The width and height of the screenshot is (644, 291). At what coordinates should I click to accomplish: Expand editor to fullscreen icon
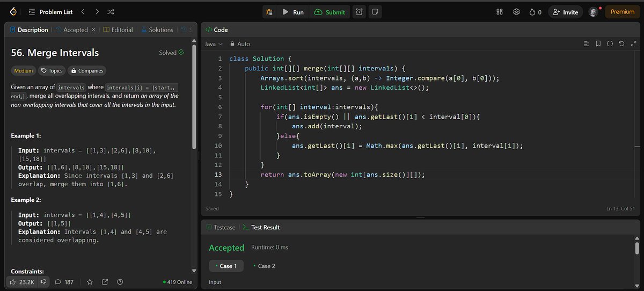[x=633, y=43]
